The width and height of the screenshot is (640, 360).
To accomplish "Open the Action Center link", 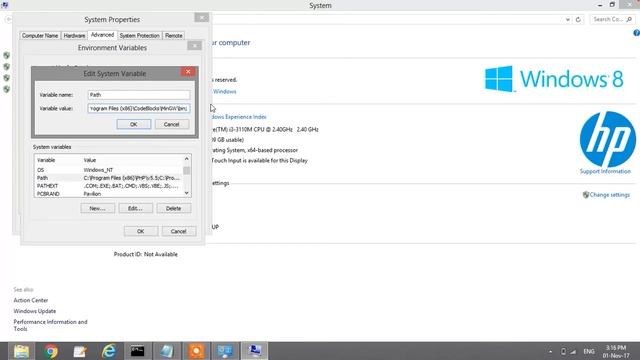I will [x=31, y=300].
